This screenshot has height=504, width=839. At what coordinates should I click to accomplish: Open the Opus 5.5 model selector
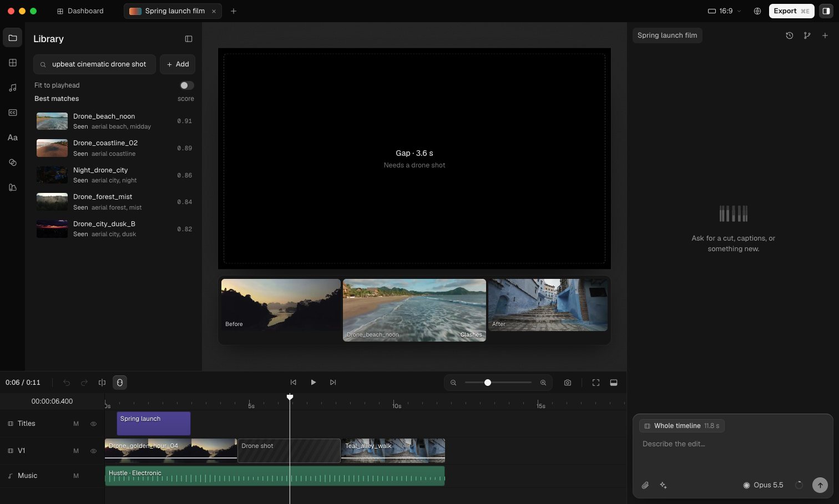point(763,485)
